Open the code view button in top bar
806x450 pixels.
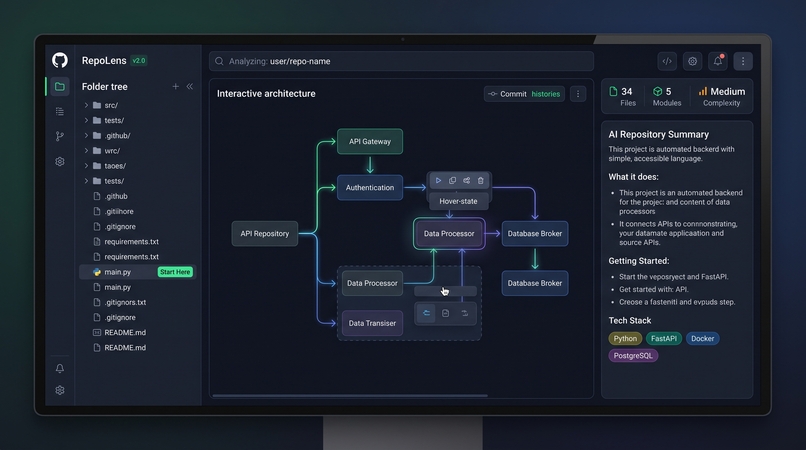click(667, 61)
